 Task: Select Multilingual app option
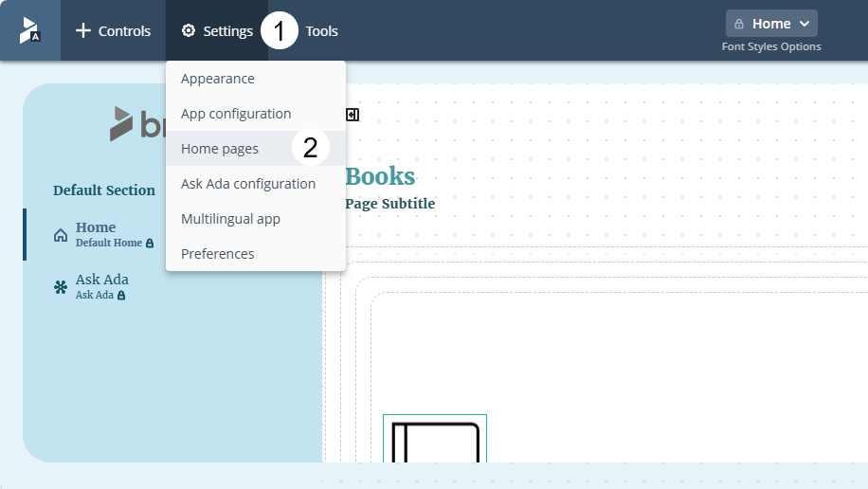[256, 219]
